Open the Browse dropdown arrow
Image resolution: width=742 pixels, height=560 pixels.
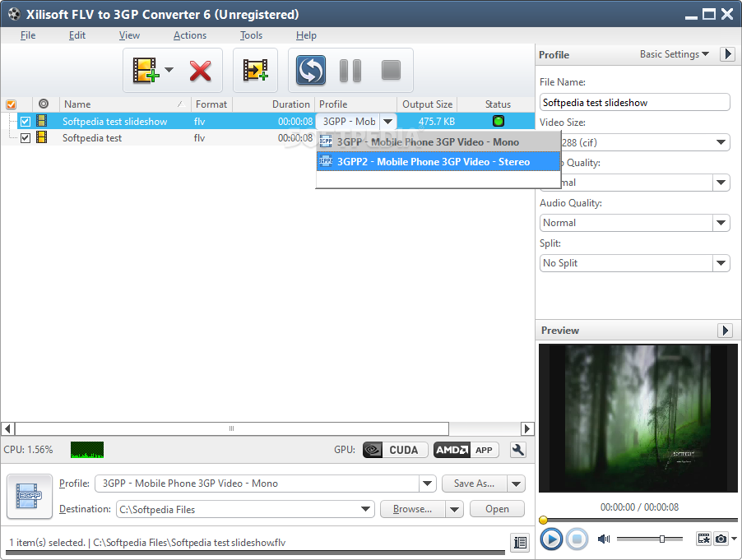[454, 509]
